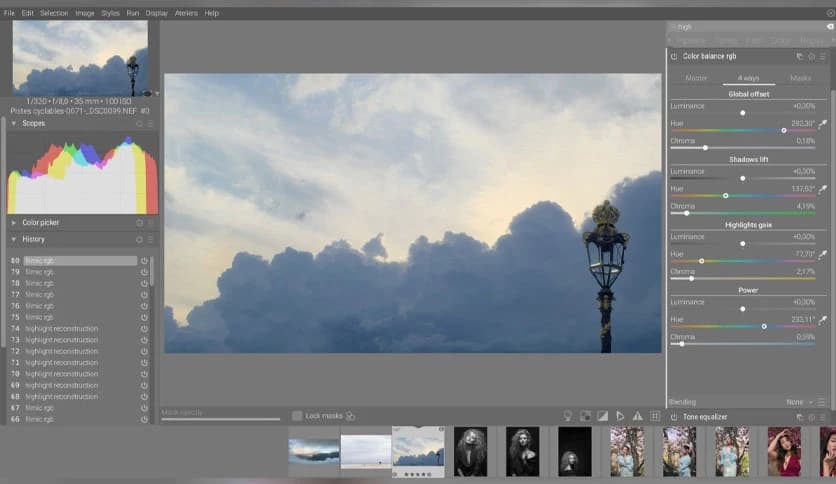Click the overexposure warning triangle icon
The width and height of the screenshot is (836, 484).
click(637, 416)
